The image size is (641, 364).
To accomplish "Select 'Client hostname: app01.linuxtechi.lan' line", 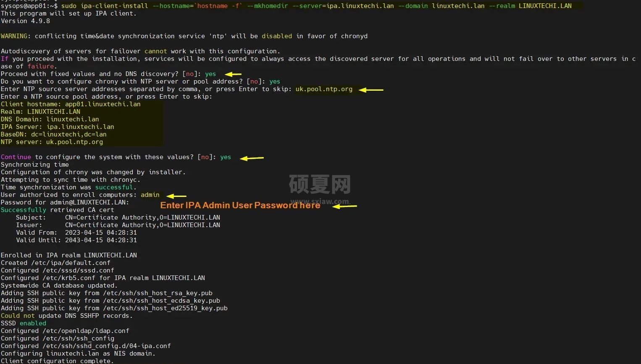I will tap(71, 104).
